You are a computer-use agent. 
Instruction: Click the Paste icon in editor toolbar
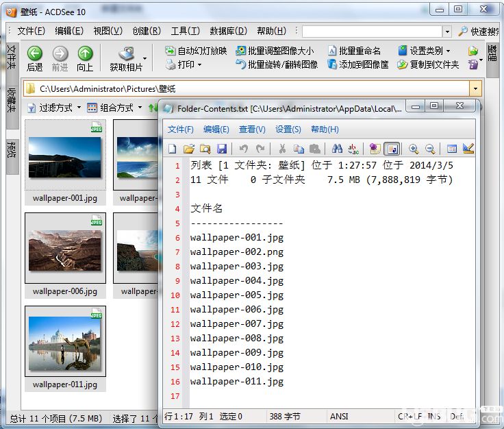point(315,149)
